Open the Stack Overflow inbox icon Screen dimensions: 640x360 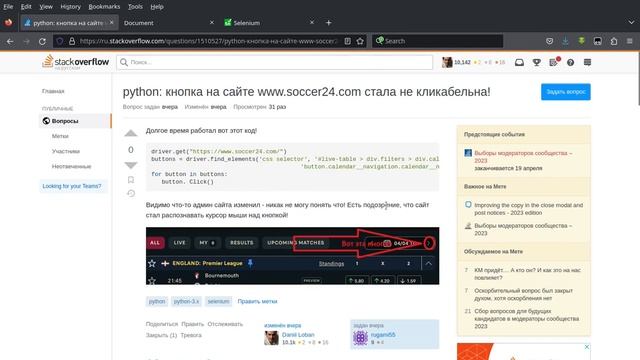click(519, 62)
